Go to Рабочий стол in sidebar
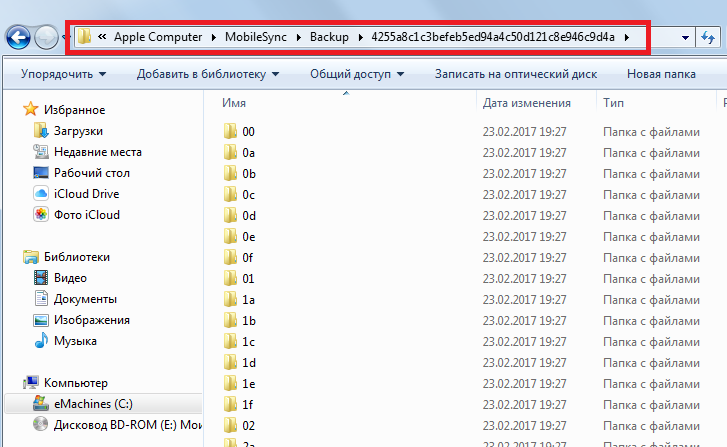The width and height of the screenshot is (727, 447). (91, 173)
